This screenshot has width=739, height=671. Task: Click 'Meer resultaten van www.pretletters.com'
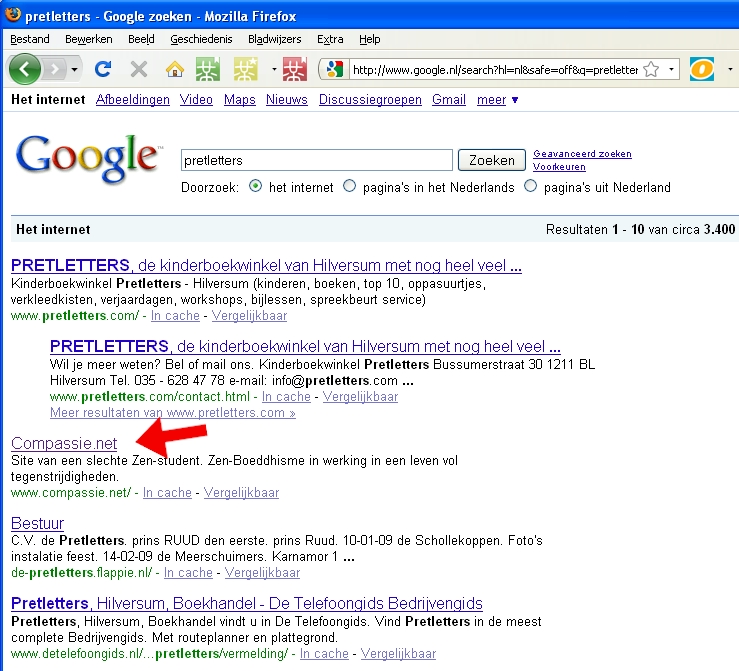[x=172, y=412]
